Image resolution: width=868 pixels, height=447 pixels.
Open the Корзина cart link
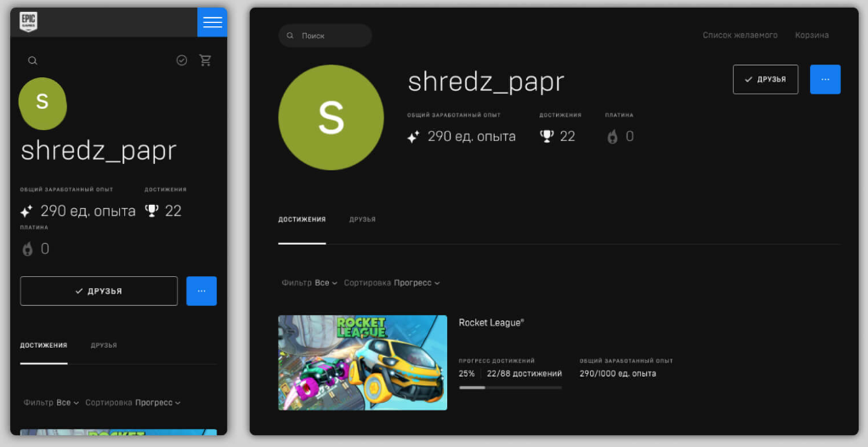812,35
